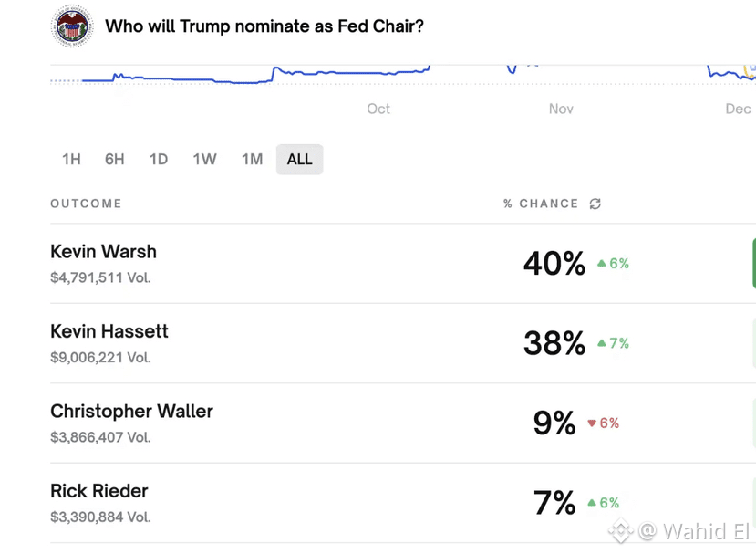Open the Christopher Waller outcome

(131, 412)
